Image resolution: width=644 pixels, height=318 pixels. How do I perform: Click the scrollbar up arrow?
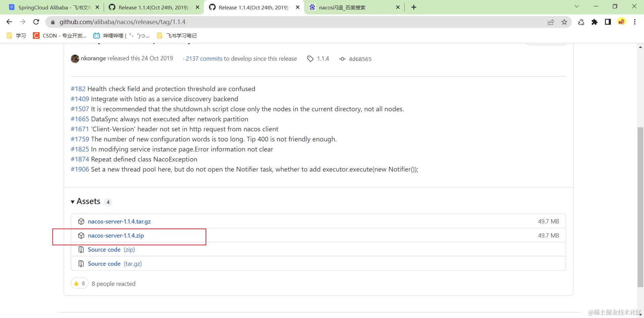coord(640,47)
